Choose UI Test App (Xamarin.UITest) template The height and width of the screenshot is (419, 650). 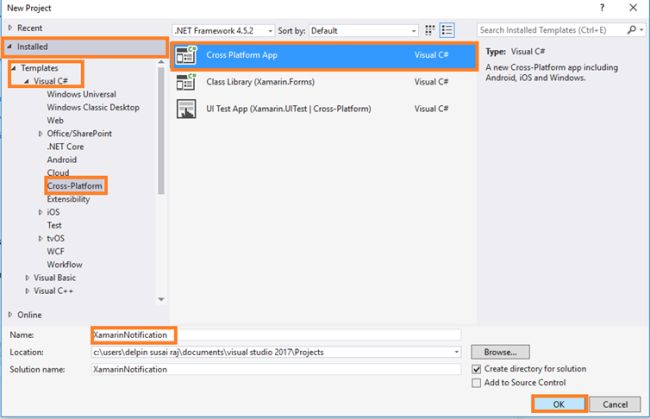[x=324, y=109]
